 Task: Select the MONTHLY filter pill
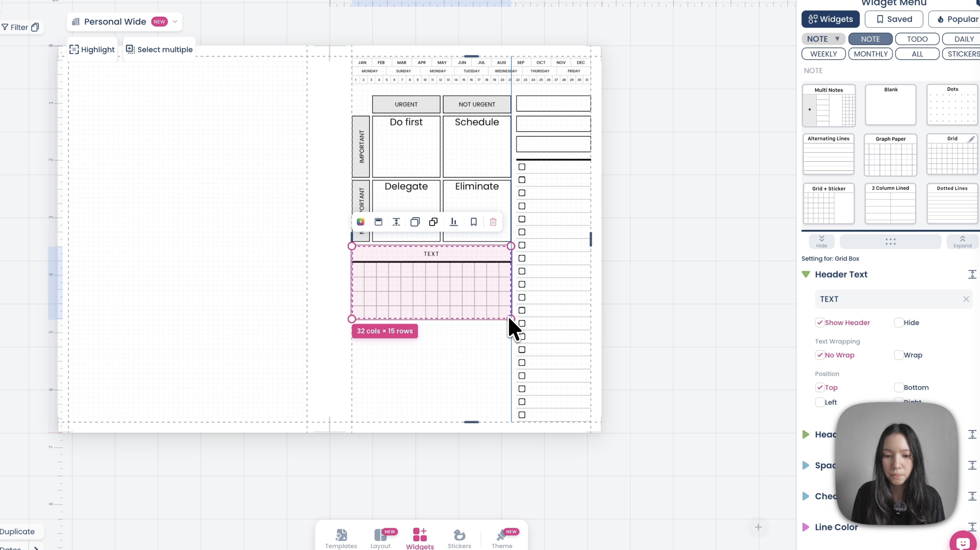point(870,54)
